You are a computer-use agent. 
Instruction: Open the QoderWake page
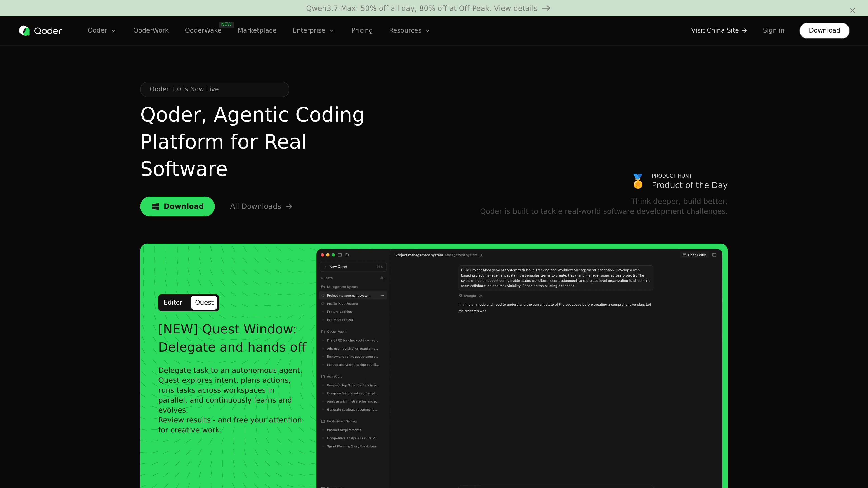point(203,31)
